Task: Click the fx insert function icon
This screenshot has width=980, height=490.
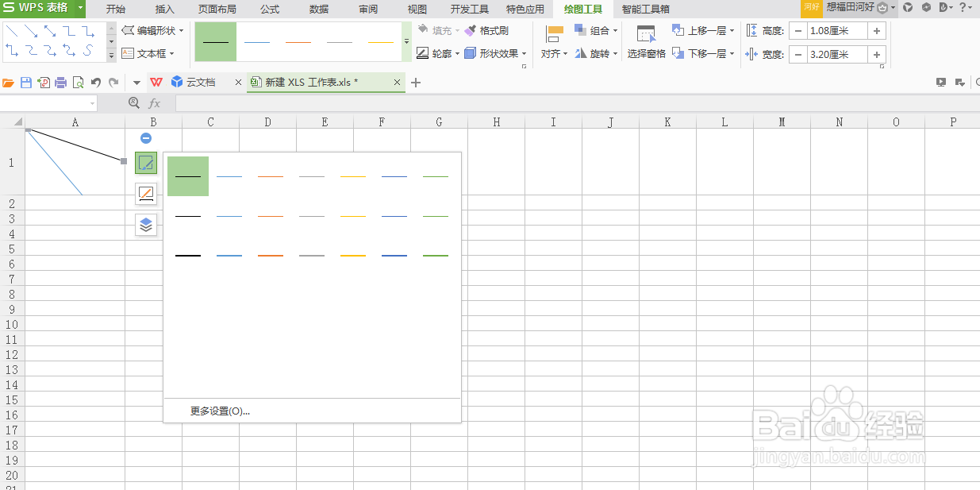Action: coord(155,103)
